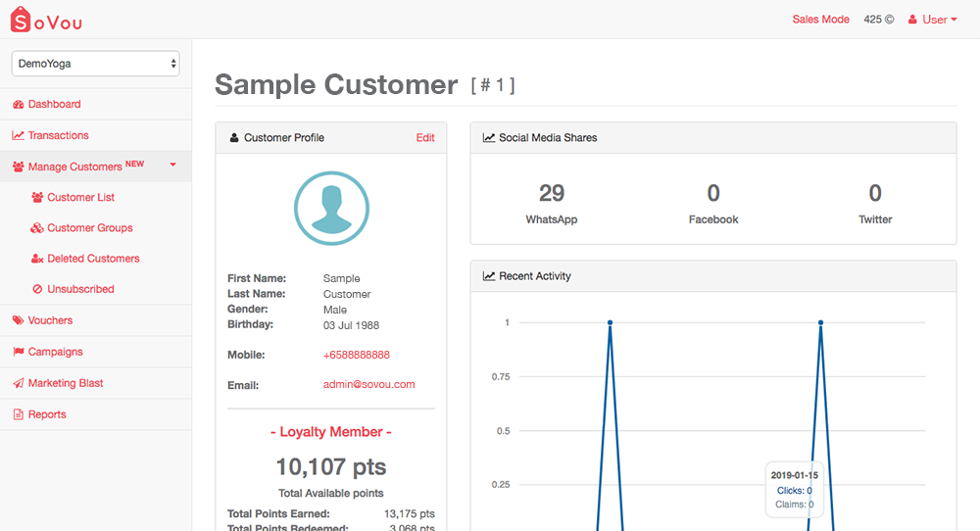Click the User person icon in header
980x531 pixels.
pyautogui.click(x=912, y=20)
